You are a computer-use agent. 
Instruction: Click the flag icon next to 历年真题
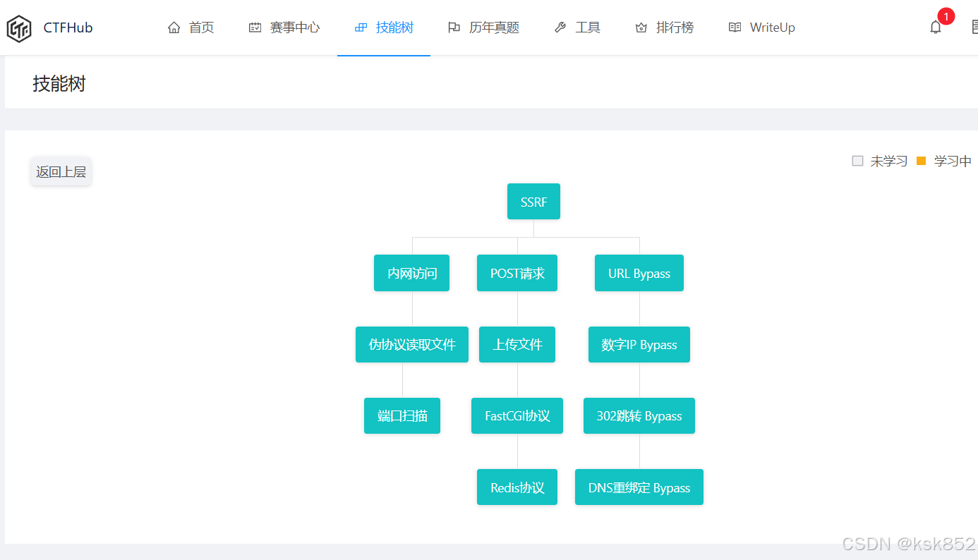point(455,27)
